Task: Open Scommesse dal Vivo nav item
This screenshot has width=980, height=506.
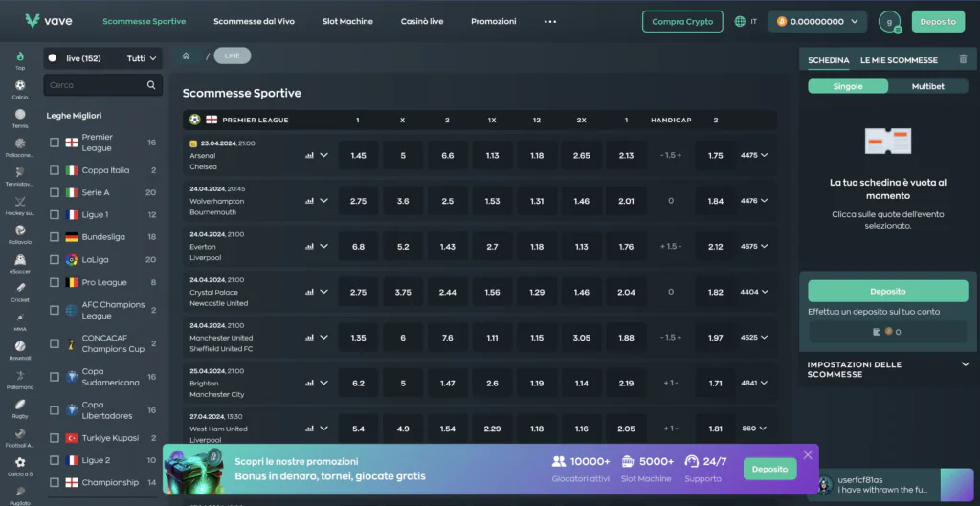Action: [254, 21]
